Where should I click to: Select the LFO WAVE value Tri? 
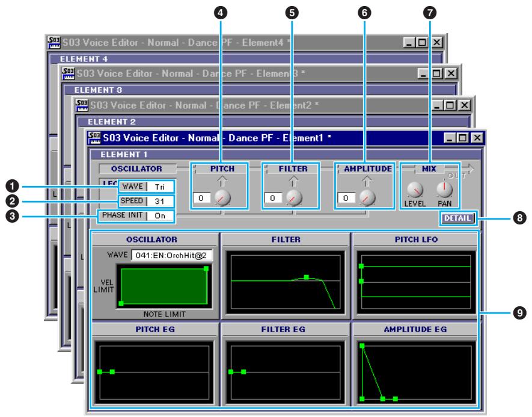pyautogui.click(x=160, y=187)
